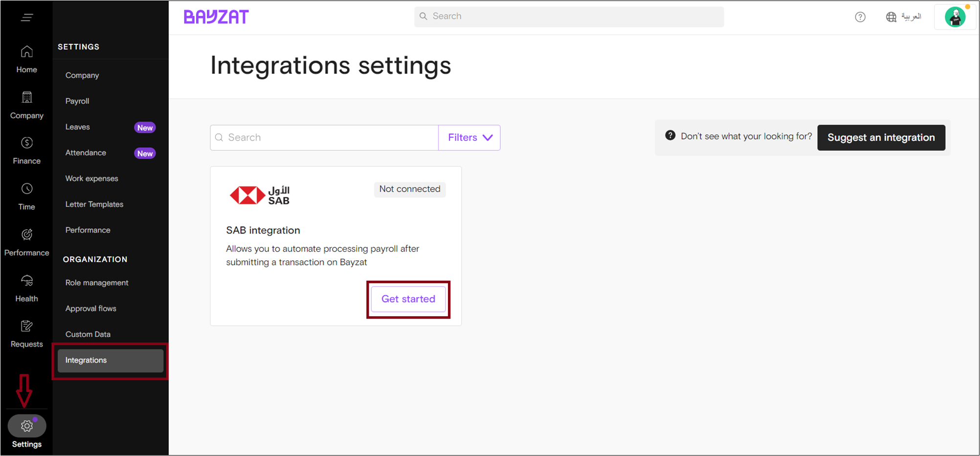Switch language via the globe icon

[x=891, y=17]
